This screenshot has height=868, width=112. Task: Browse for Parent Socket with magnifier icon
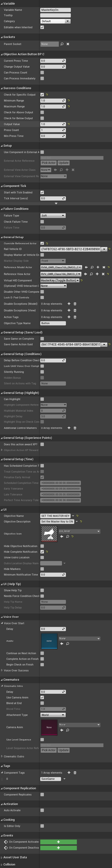tap(62, 44)
